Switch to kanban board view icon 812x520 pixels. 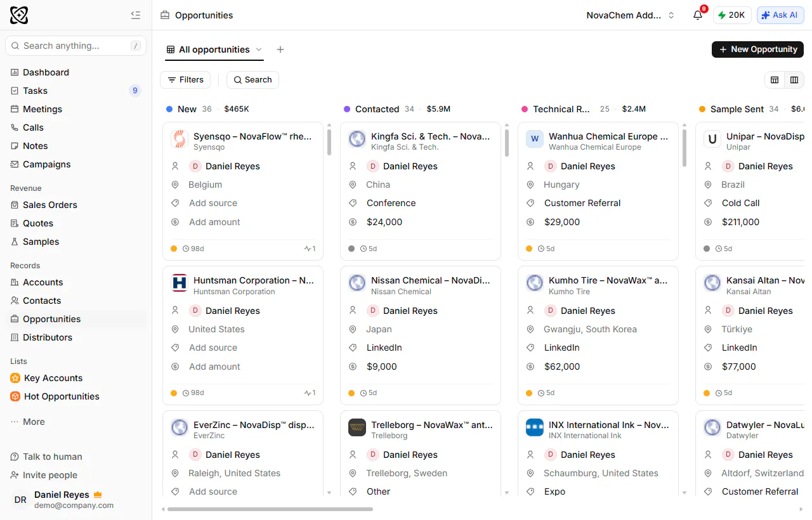794,80
